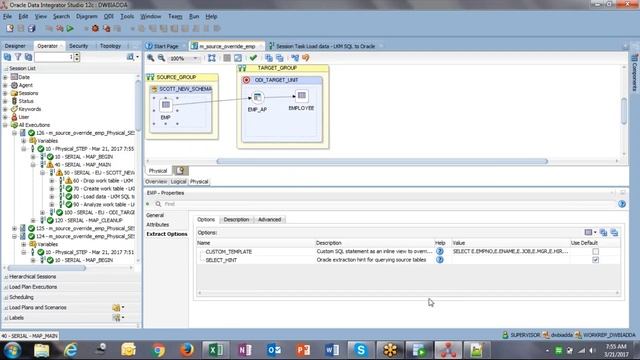Click the new deployment spec tab icon

click(180, 171)
